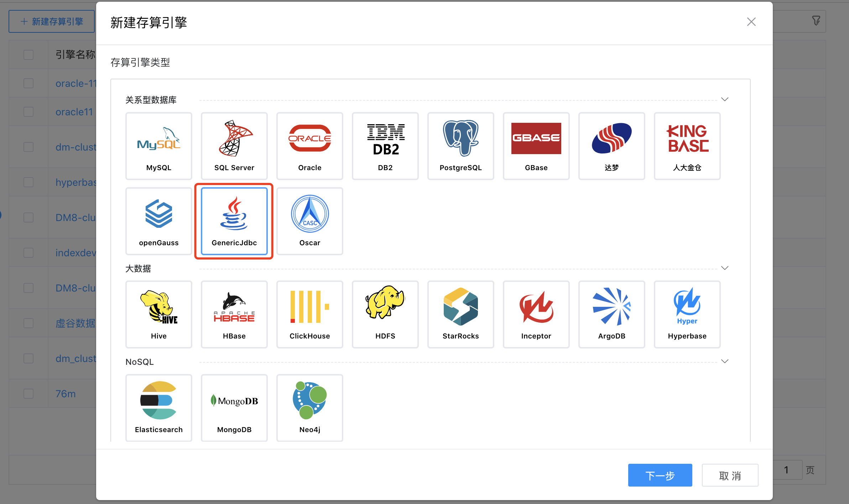The height and width of the screenshot is (504, 849).
Task: Toggle the select-all header checkbox
Action: 28,54
